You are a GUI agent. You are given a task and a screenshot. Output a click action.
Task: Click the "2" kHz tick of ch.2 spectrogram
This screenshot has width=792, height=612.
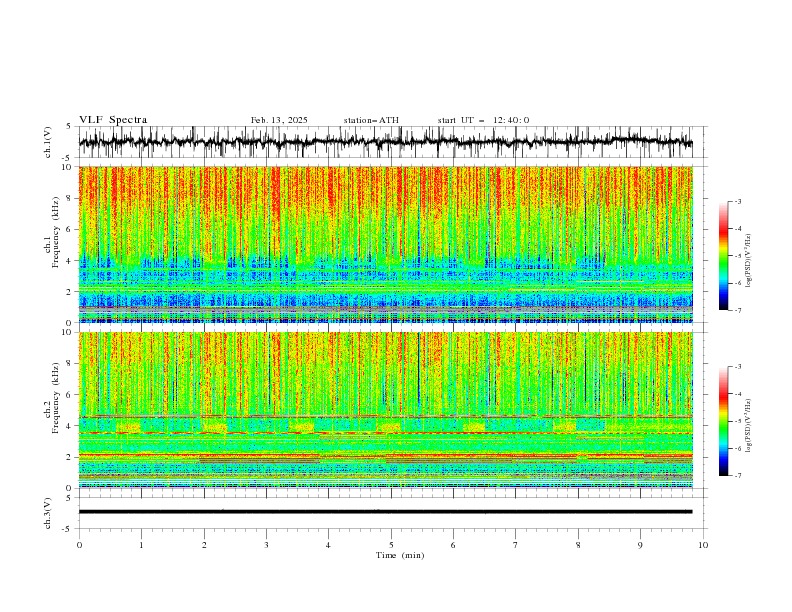click(x=70, y=457)
